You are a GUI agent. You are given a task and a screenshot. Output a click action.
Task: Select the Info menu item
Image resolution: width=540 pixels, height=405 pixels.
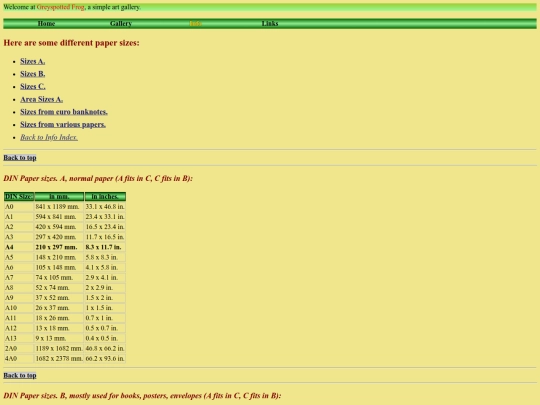pyautogui.click(x=195, y=23)
